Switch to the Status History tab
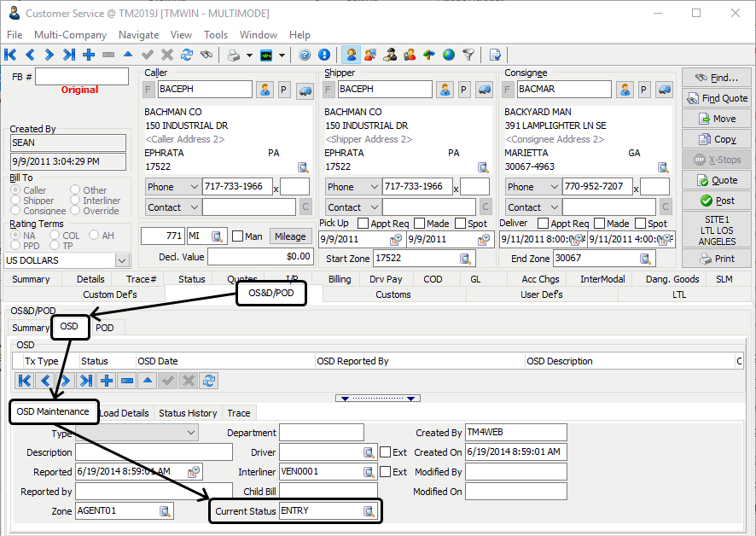Image resolution: width=756 pixels, height=536 pixels. (188, 413)
